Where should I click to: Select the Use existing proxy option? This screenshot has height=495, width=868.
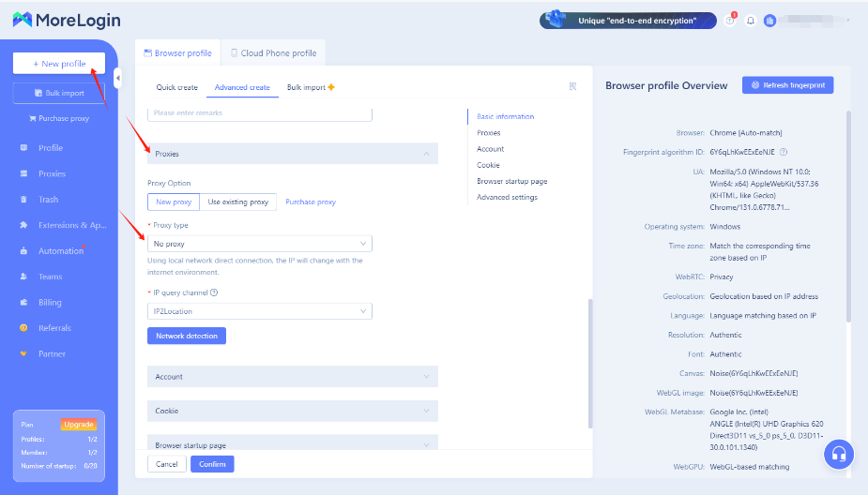coord(238,202)
